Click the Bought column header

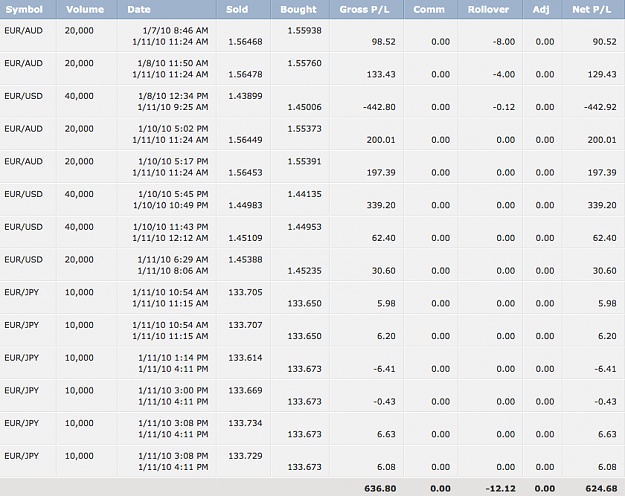pos(298,9)
